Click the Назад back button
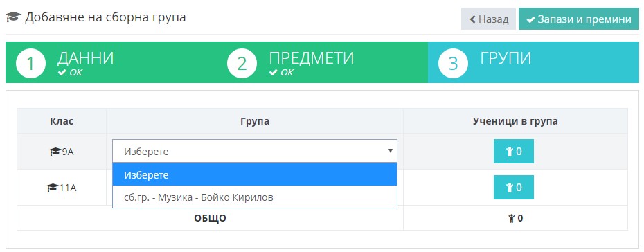The height and width of the screenshot is (252, 644). 488,19
